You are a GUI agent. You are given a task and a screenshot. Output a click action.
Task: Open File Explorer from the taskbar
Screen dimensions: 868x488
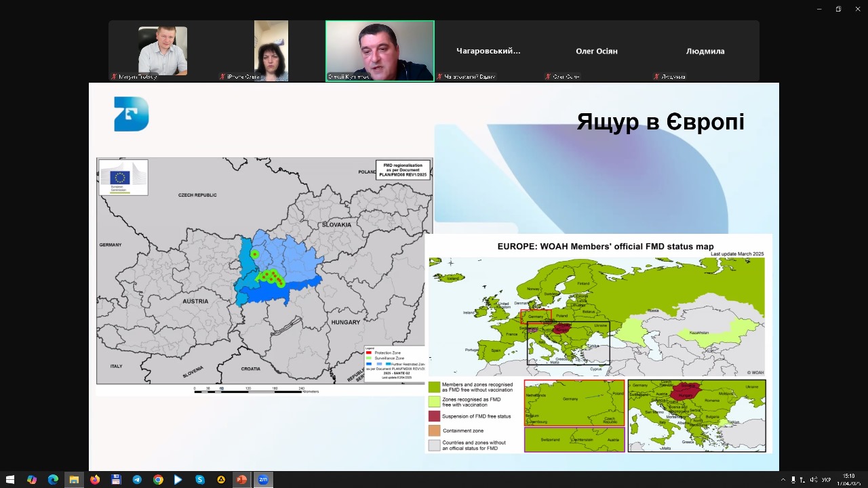[74, 479]
